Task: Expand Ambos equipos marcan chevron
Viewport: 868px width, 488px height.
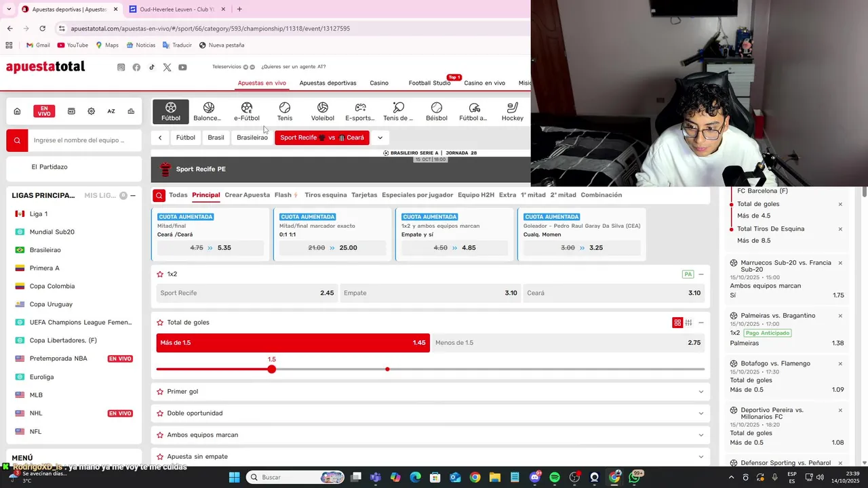Action: click(x=701, y=435)
